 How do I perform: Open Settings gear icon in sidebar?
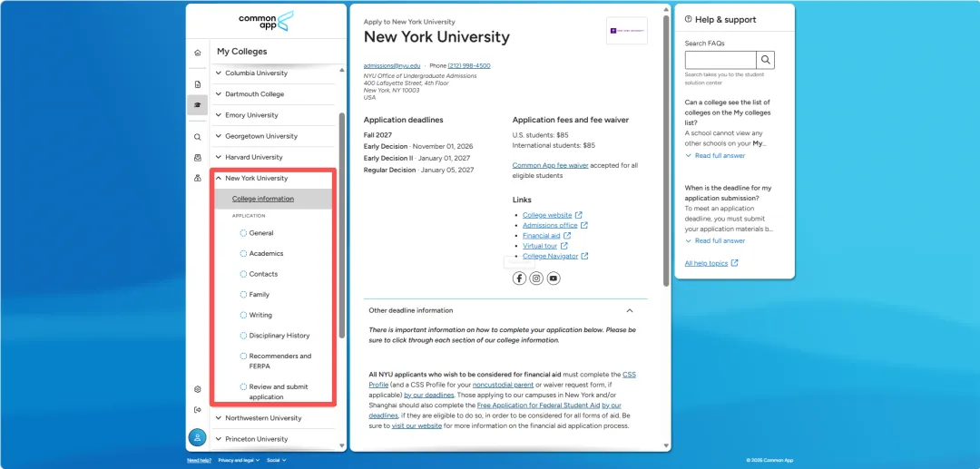tap(198, 389)
